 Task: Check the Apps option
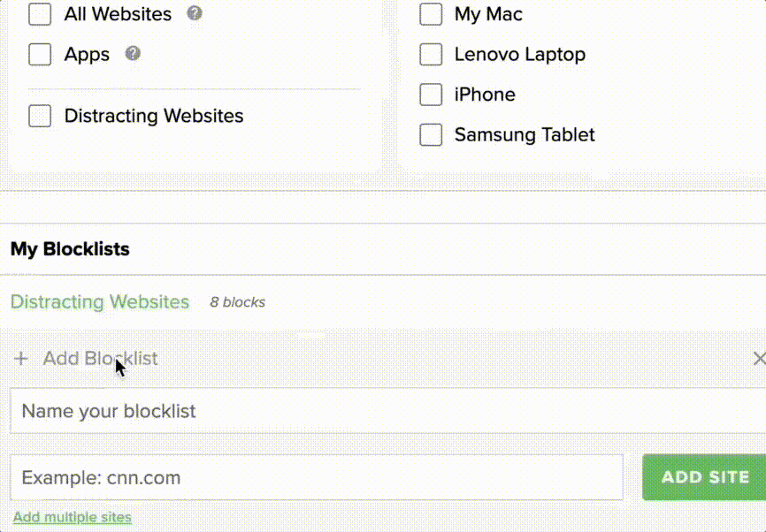click(39, 54)
